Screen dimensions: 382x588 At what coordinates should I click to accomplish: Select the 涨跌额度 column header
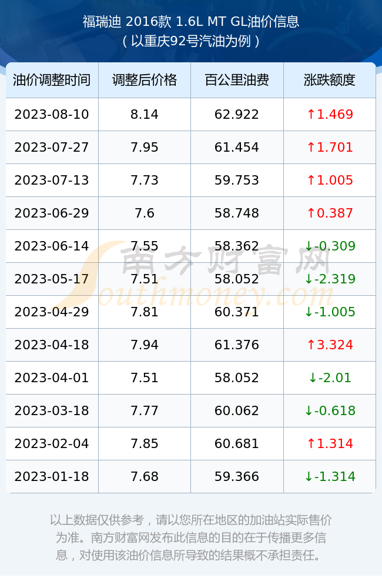(x=330, y=80)
